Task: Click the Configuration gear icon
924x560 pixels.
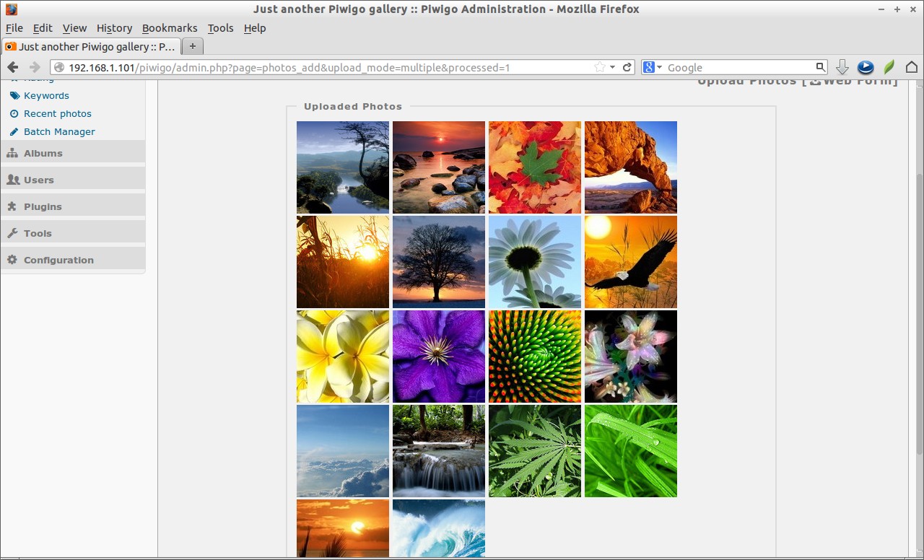Action: (12, 260)
